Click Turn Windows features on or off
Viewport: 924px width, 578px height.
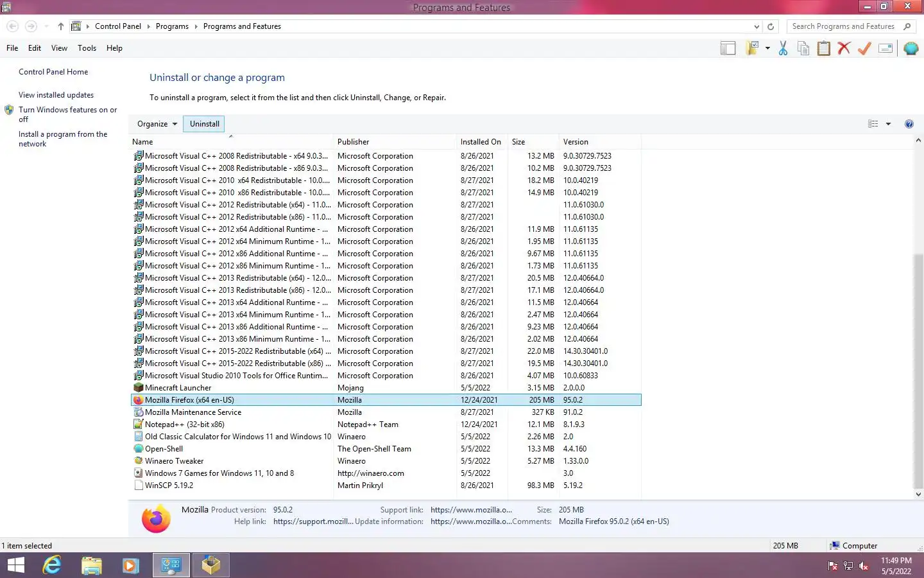(x=67, y=114)
